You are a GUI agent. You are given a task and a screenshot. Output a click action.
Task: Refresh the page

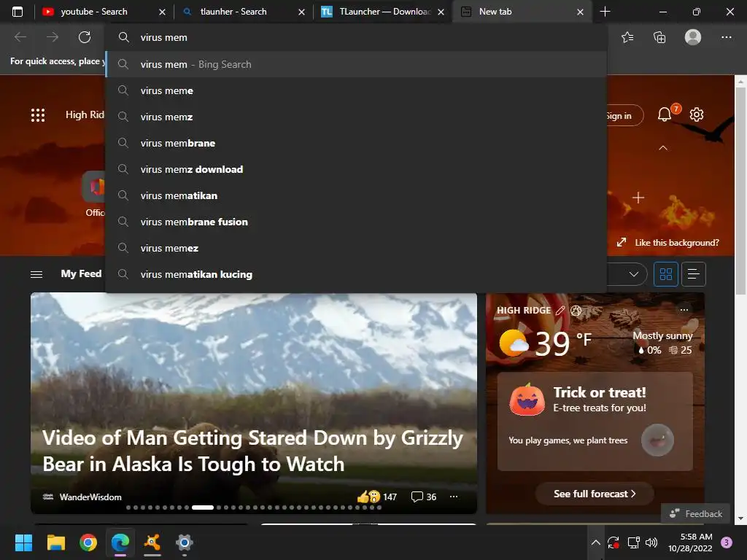85,37
